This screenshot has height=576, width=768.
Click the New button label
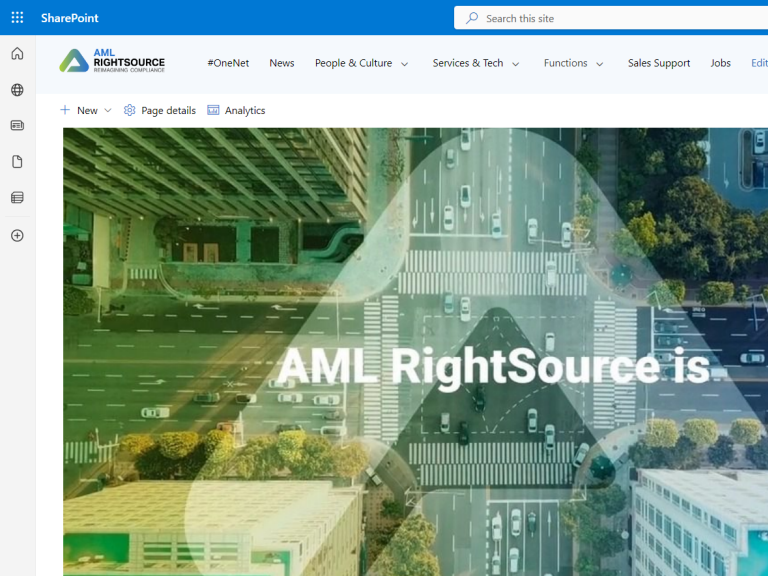(x=87, y=111)
